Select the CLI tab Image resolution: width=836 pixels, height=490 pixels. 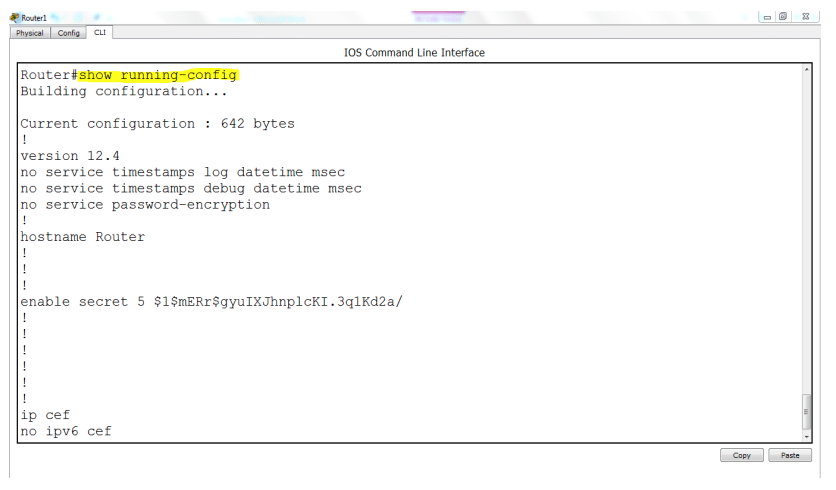coord(100,33)
